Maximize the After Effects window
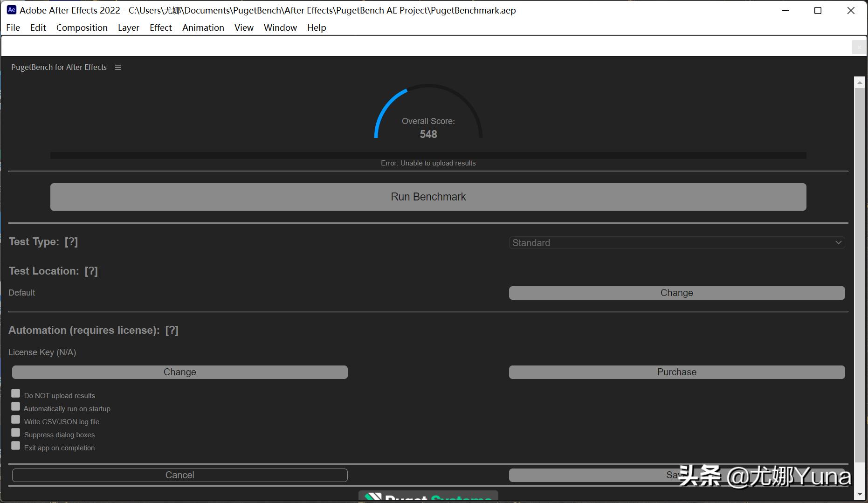This screenshot has width=868, height=503. [818, 10]
